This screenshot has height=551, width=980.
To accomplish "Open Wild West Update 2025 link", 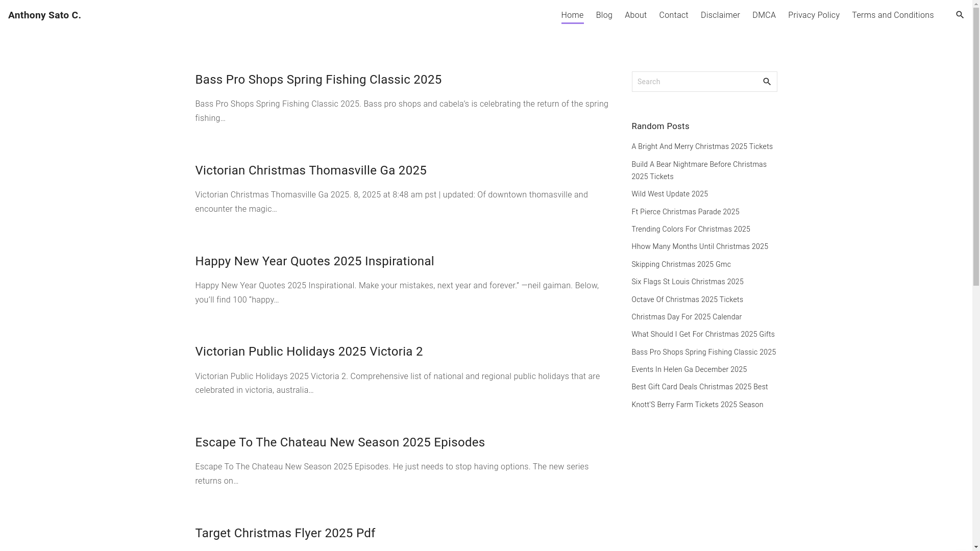I will tap(669, 194).
